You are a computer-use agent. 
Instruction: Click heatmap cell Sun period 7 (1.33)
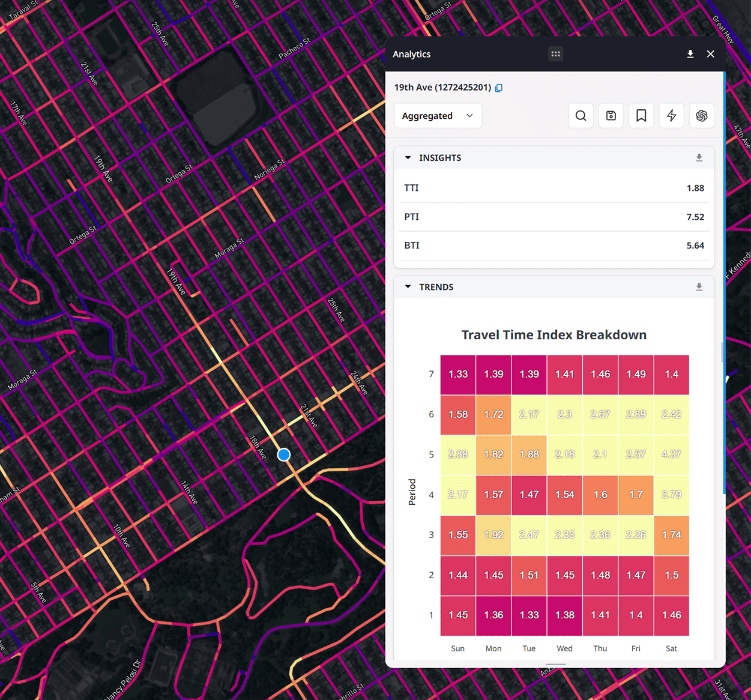pyautogui.click(x=458, y=374)
